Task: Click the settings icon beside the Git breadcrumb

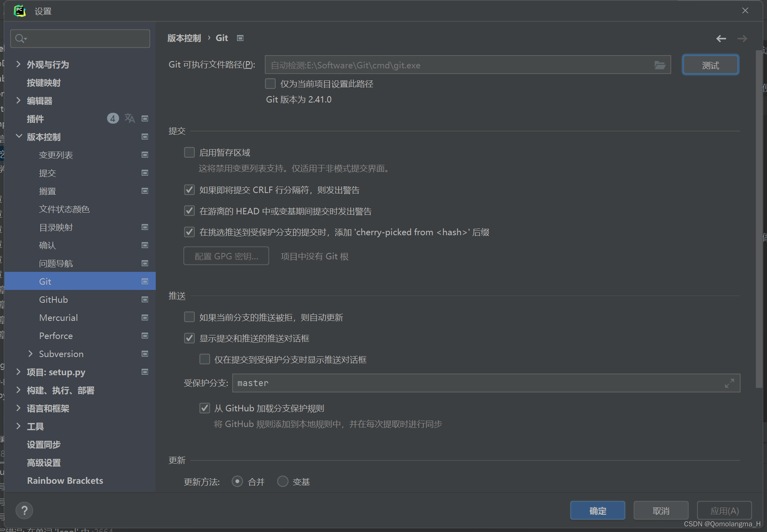Action: tap(240, 37)
